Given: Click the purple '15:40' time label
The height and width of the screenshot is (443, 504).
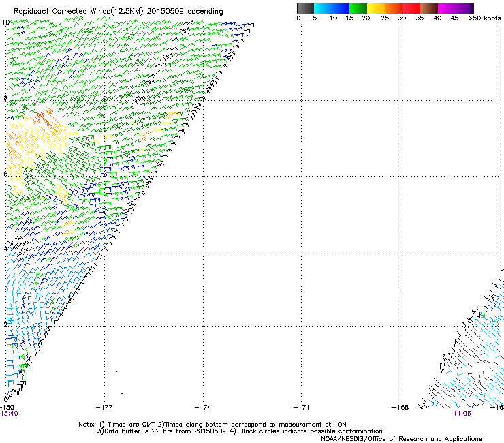Looking at the screenshot, I should pyautogui.click(x=9, y=414).
